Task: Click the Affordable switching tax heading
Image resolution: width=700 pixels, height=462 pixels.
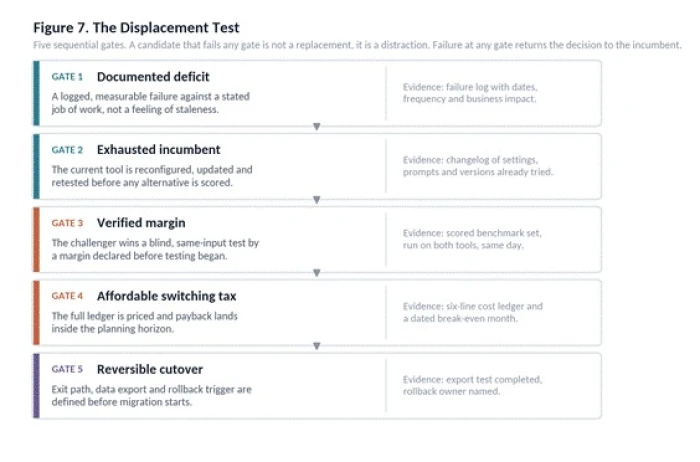Action: coord(167,296)
